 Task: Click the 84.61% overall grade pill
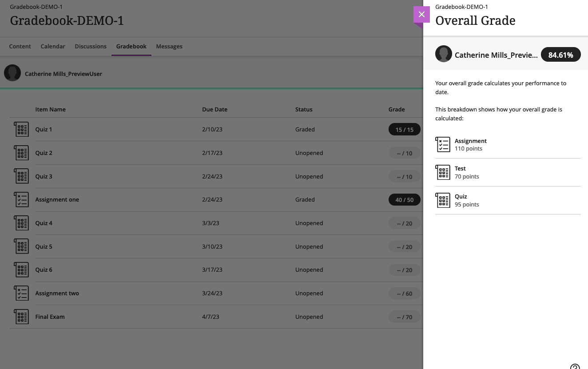[560, 55]
